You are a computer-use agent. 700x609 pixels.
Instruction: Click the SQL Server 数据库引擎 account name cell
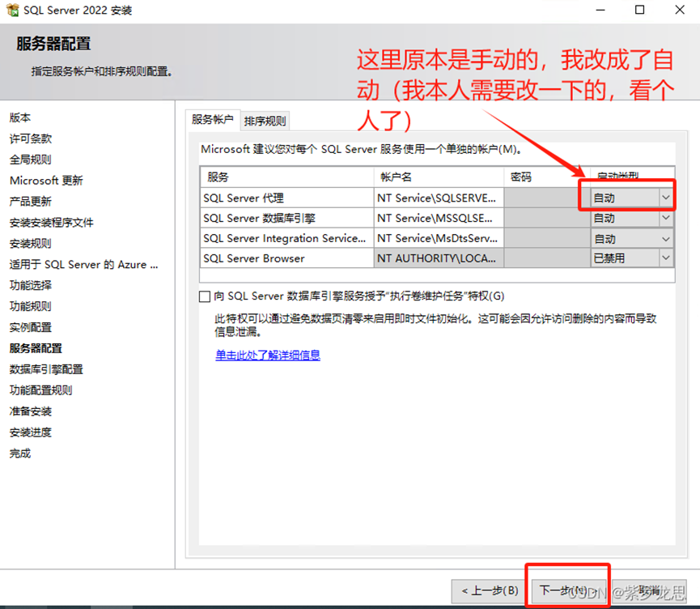[439, 218]
